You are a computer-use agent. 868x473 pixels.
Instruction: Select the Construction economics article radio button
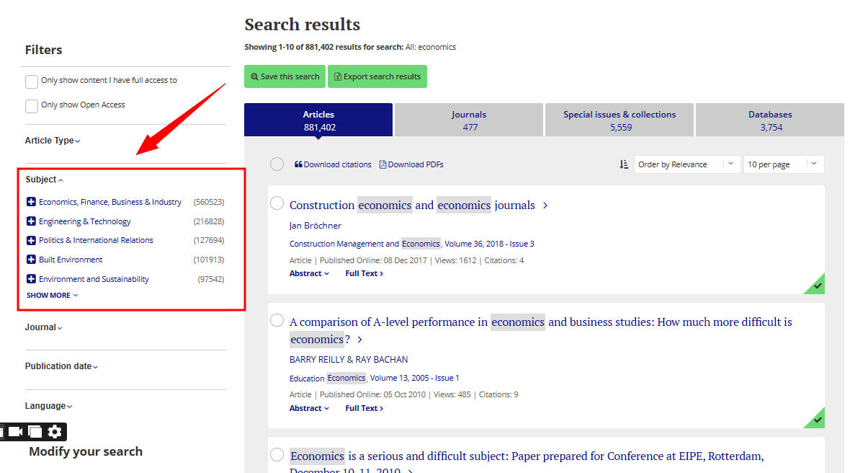pos(277,203)
